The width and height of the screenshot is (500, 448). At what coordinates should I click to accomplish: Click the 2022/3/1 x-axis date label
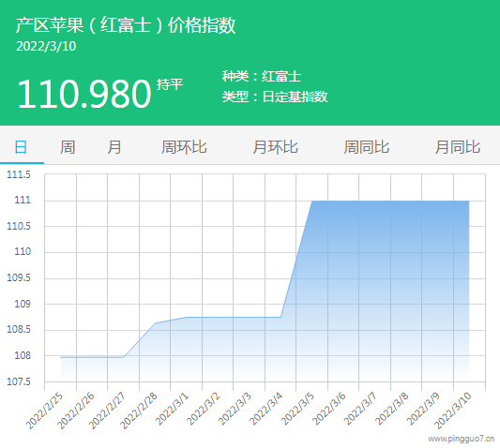(x=173, y=409)
